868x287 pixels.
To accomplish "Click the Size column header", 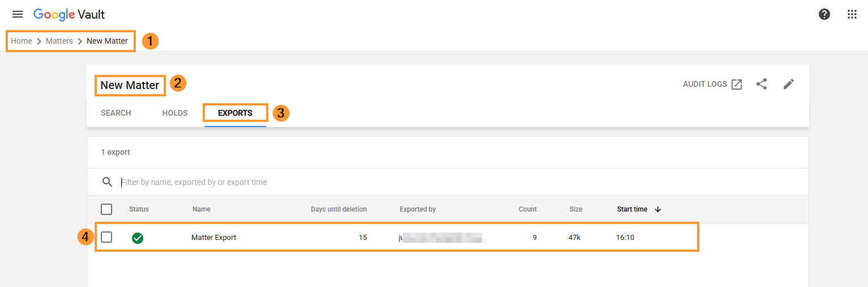I will [576, 209].
